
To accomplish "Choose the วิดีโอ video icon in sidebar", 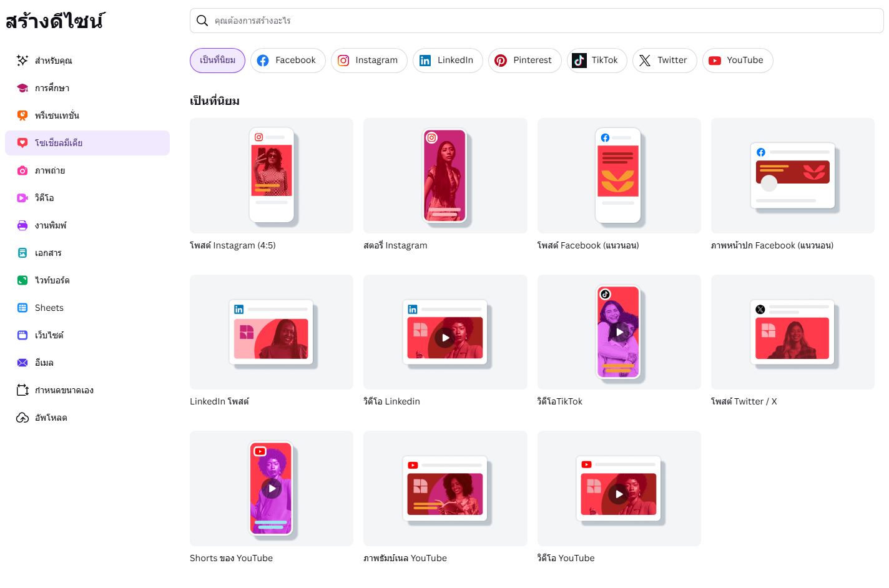I will (22, 198).
